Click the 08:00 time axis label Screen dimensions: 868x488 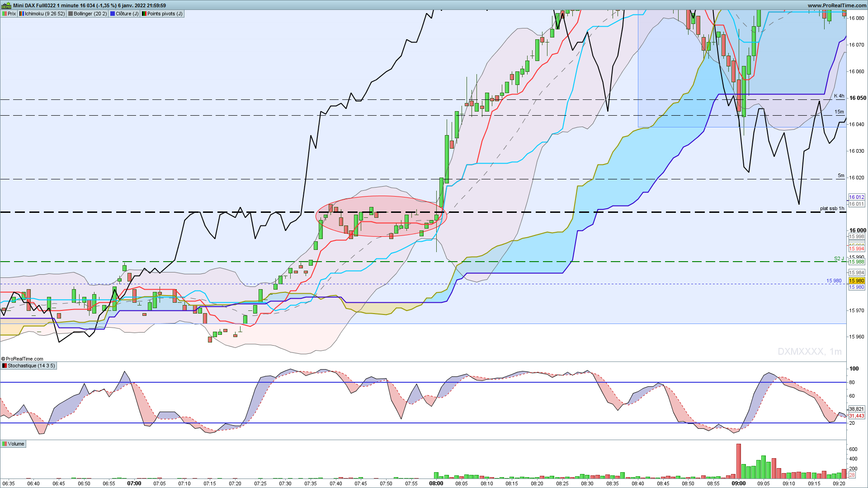pos(436,483)
